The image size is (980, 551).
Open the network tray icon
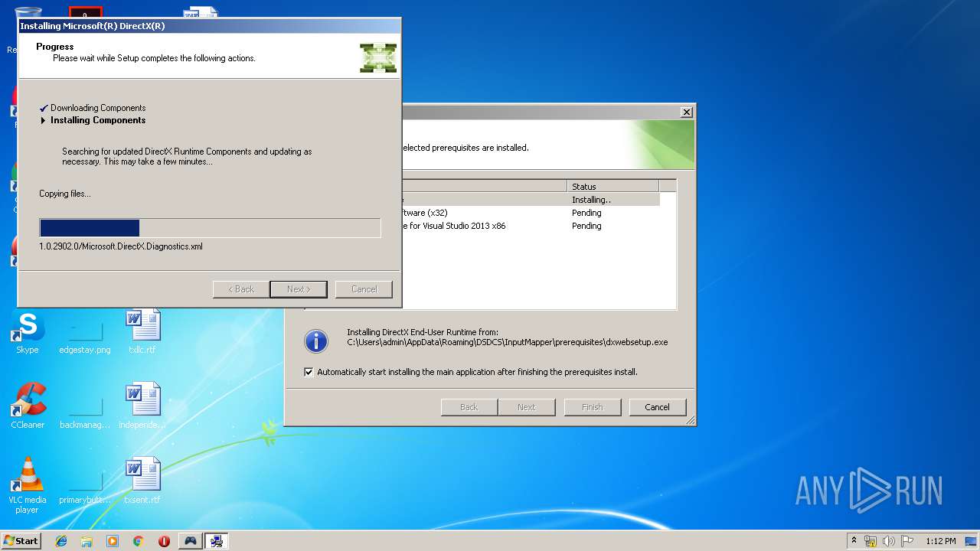point(871,541)
